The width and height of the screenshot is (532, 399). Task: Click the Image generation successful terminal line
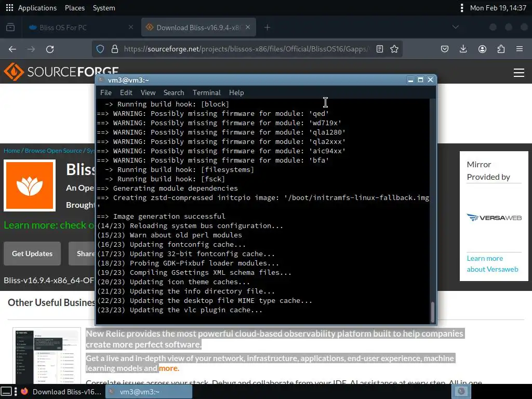(x=161, y=217)
